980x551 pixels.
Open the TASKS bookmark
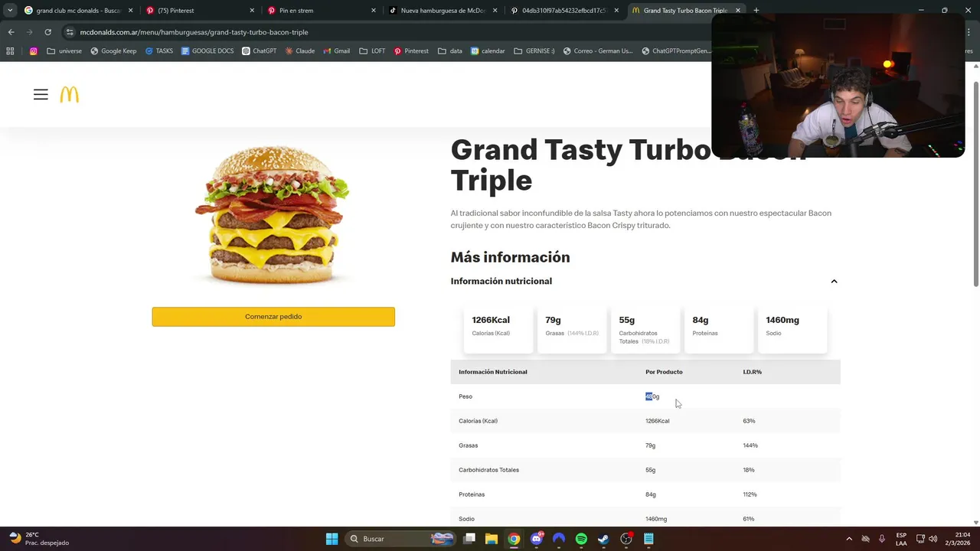tap(158, 51)
